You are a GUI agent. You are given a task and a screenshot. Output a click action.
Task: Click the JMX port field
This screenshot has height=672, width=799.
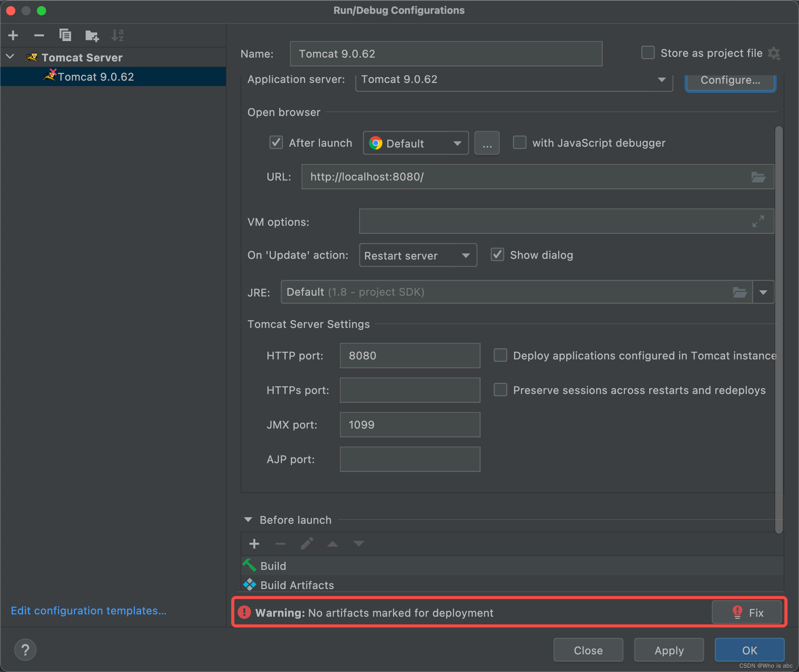coord(410,425)
